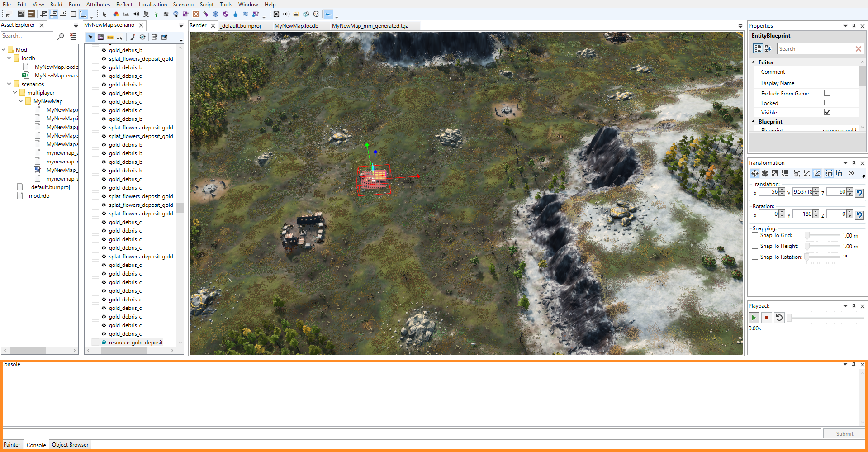This screenshot has height=452, width=868.
Task: Open the blue water drop tool
Action: tap(235, 14)
